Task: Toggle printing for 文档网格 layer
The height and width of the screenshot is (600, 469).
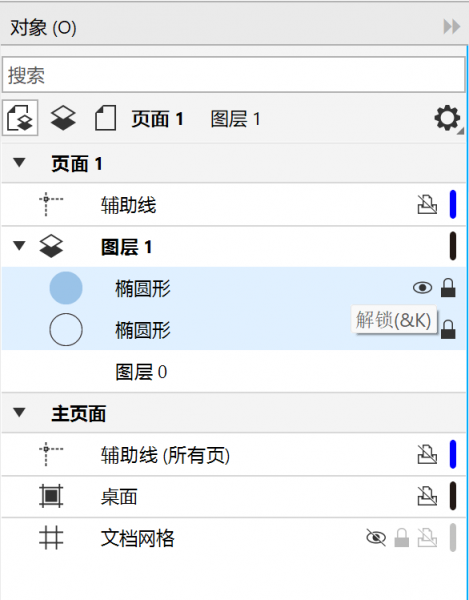Action: coord(427,538)
